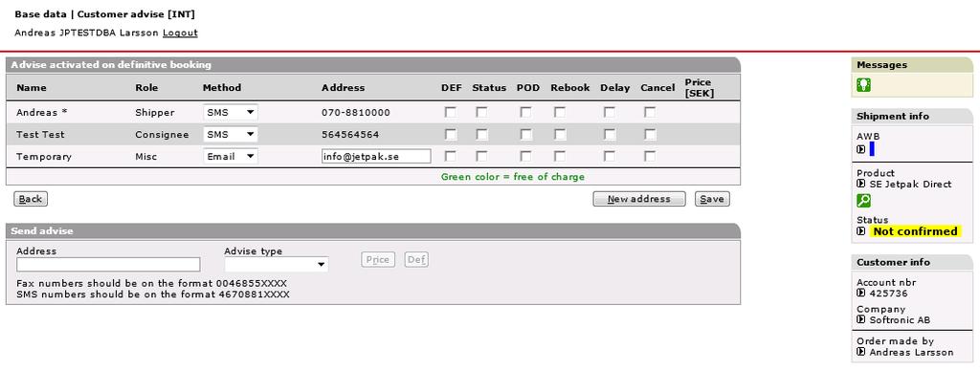Viewport: 980px width, 371px height.
Task: Check Rebook box in the Temporary Misc row
Action: 559,156
